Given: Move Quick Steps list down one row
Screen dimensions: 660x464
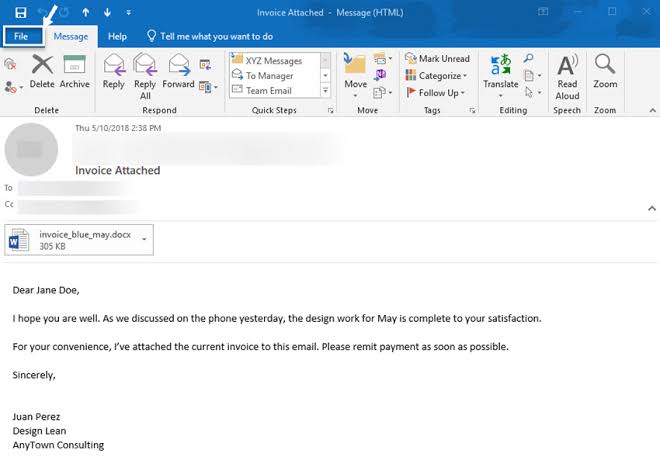Looking at the screenshot, I should [x=325, y=75].
